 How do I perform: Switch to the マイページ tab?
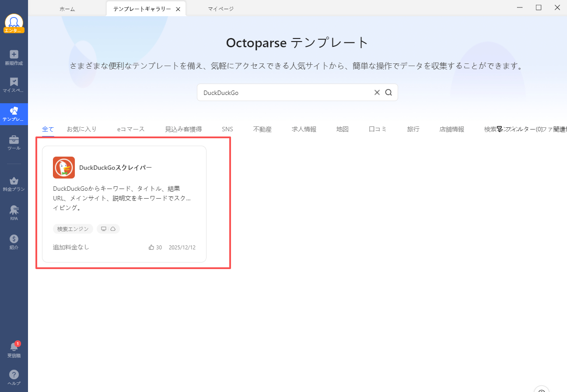(220, 8)
